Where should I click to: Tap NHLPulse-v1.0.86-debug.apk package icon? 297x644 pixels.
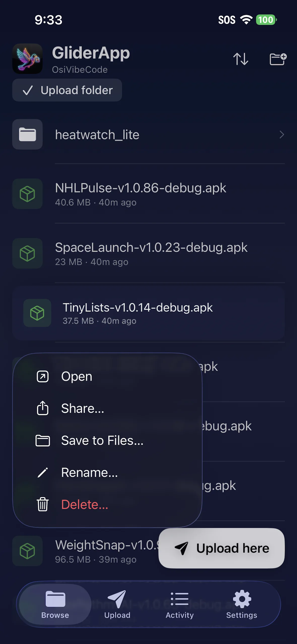point(27,194)
